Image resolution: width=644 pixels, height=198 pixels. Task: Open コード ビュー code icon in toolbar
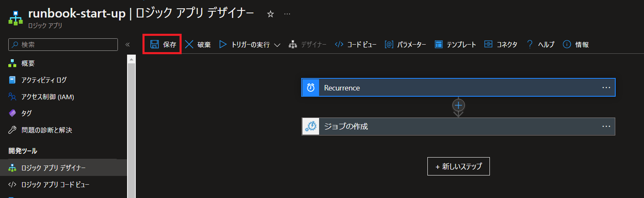[x=339, y=45]
